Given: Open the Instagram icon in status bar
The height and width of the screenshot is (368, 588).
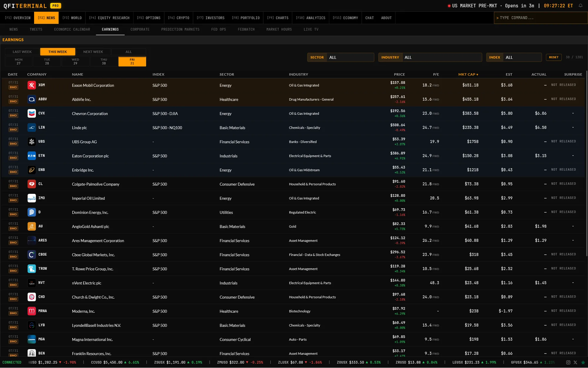Looking at the screenshot, I should 568,362.
